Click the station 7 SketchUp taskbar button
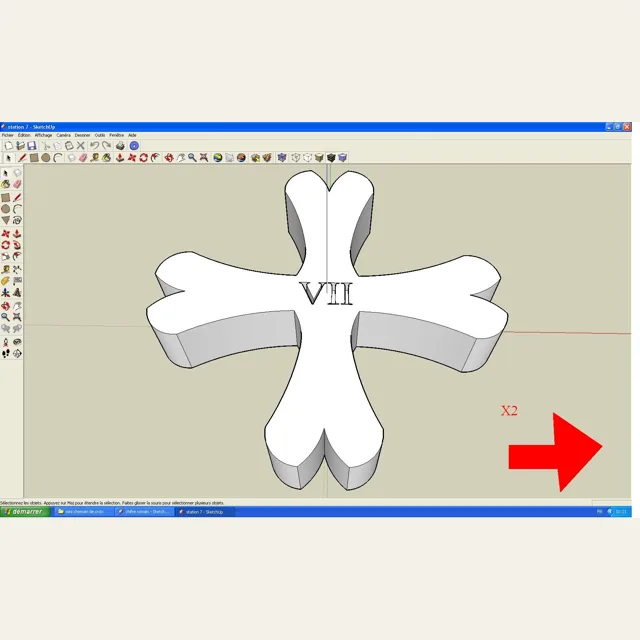Screen dimensions: 640x640 tap(204, 511)
